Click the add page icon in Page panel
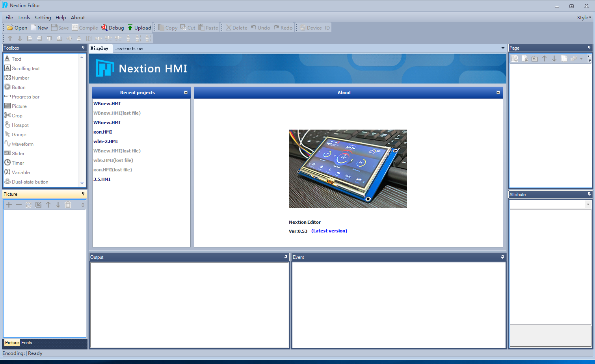The height and width of the screenshot is (364, 595). coord(515,59)
